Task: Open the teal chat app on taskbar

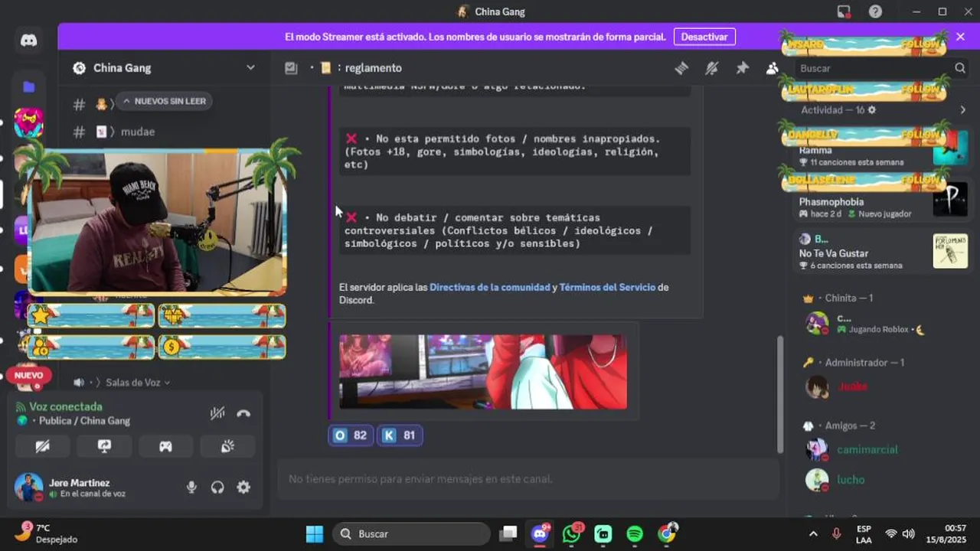Action: click(x=603, y=534)
